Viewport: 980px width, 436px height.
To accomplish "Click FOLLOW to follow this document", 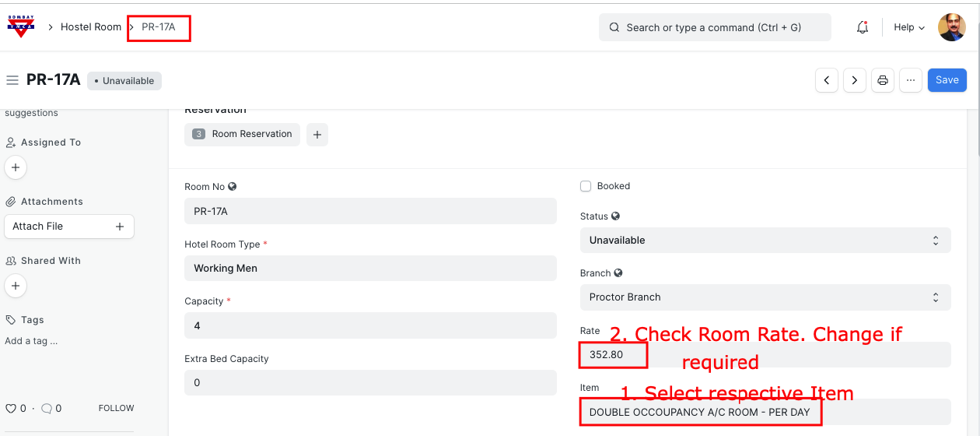I will pos(116,408).
